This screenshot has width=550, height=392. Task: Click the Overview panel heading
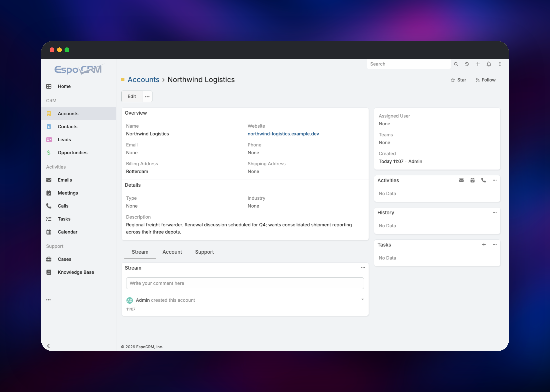[136, 113]
